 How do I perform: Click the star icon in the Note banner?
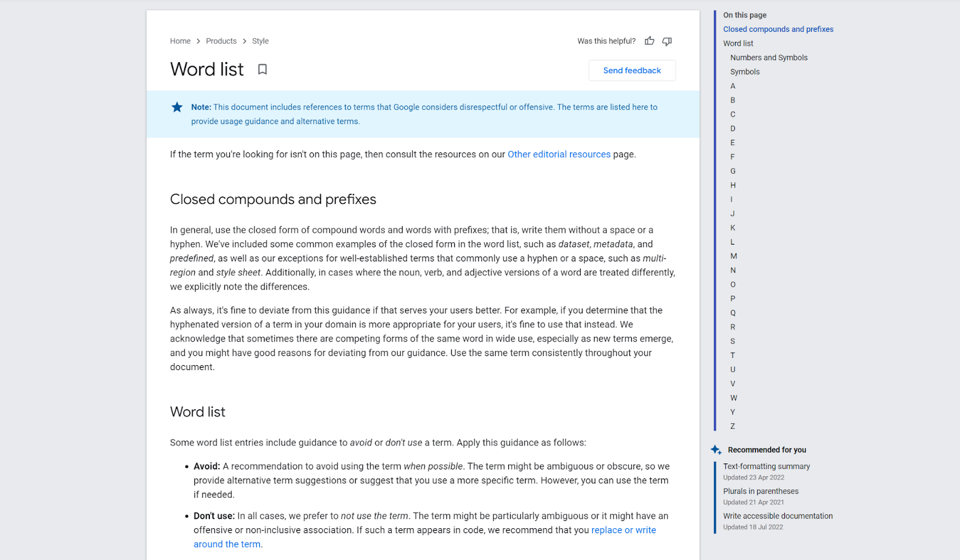176,107
